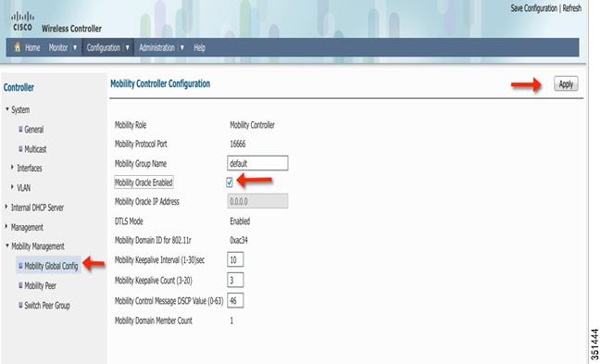Click the 16666 protocol port value

(x=238, y=144)
